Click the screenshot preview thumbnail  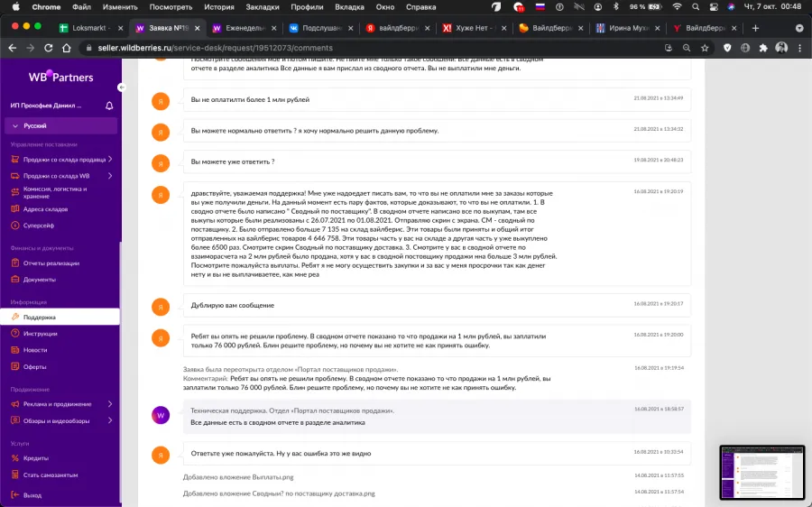pos(761,473)
